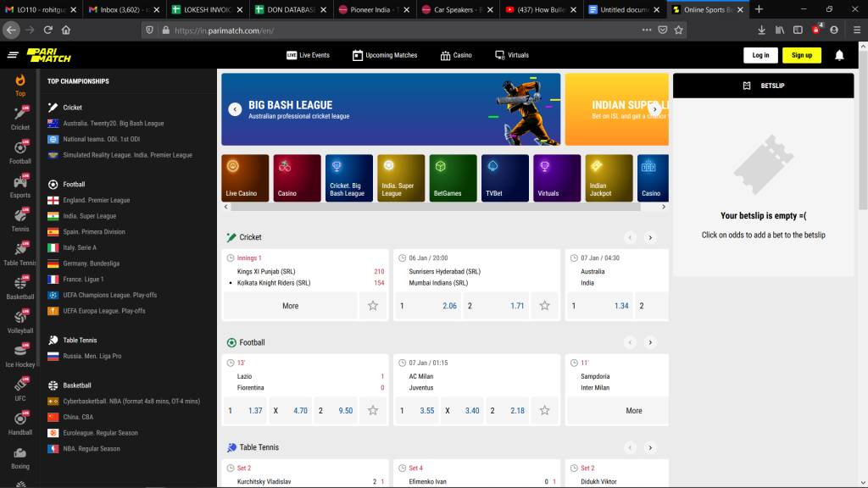Advance the Football section with right chevron
Image resolution: width=868 pixels, height=488 pixels.
pos(650,343)
